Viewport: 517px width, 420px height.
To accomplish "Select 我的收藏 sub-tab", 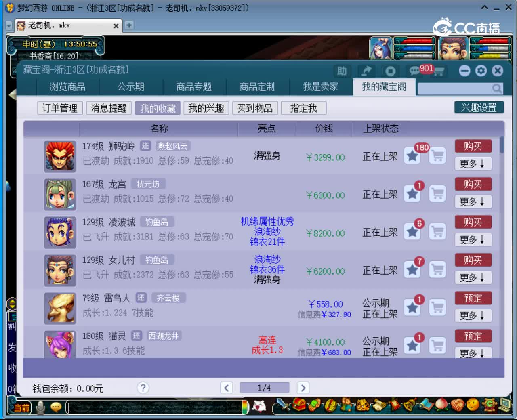I will click(x=158, y=108).
